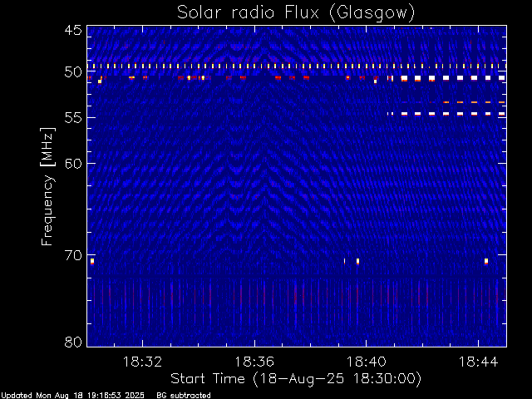The width and height of the screenshot is (532, 399).
Task: Click the orange dashed line near 53 MHz
Action: pyautogui.click(x=474, y=102)
